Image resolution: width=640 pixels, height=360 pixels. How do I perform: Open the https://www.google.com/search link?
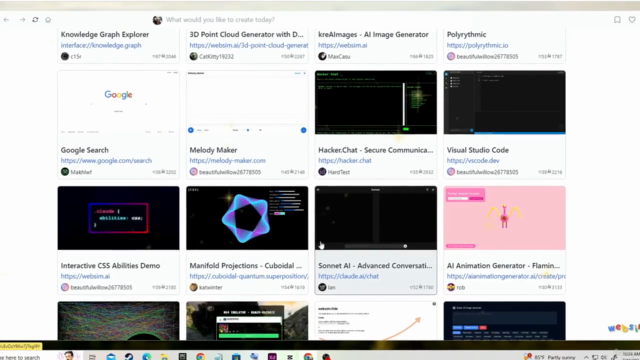pyautogui.click(x=106, y=160)
